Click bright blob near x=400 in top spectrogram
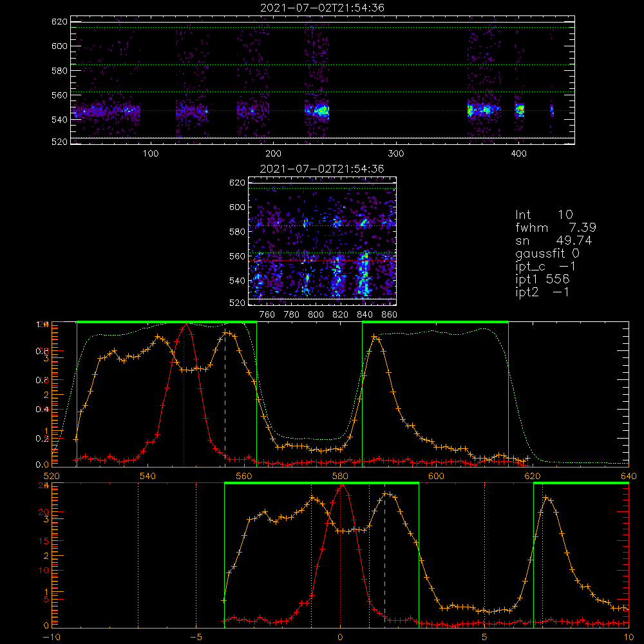 point(520,110)
